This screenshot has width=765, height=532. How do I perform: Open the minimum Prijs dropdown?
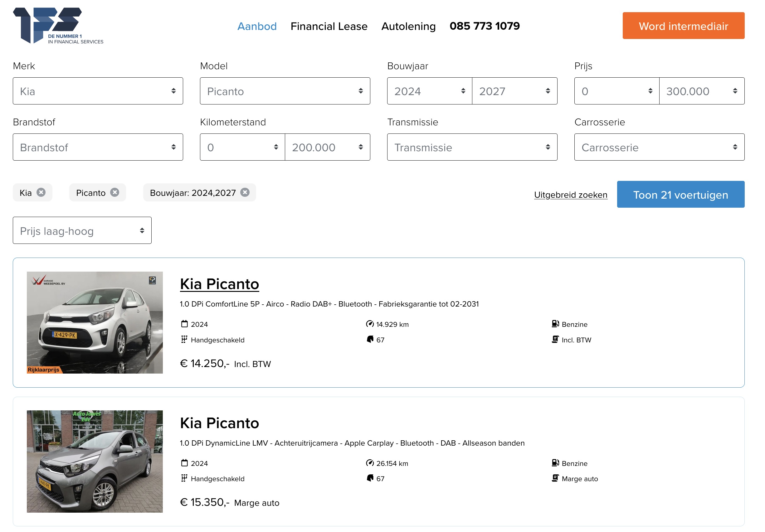617,91
